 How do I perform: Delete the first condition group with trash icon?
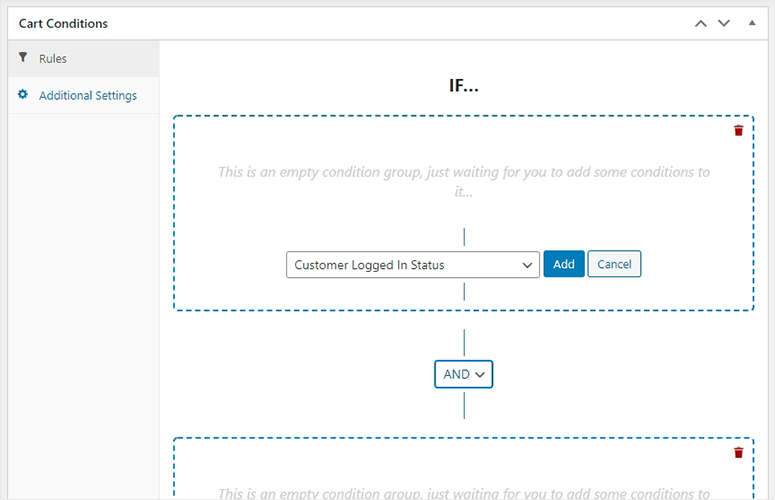click(738, 130)
